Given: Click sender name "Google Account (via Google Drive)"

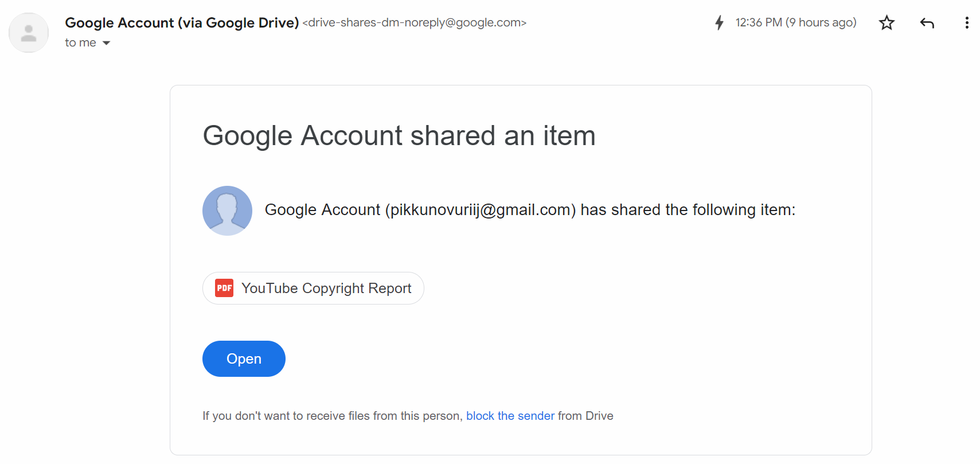Looking at the screenshot, I should (182, 23).
